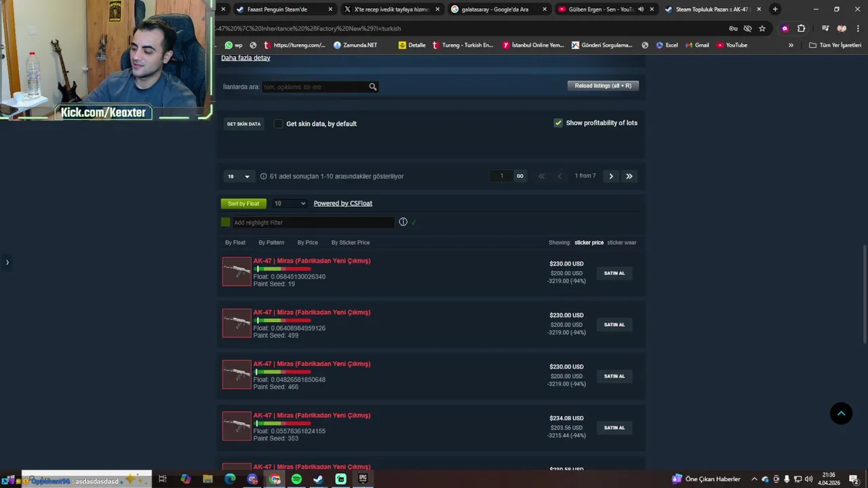Expand the left side panel arrow
The width and height of the screenshot is (868, 488).
pyautogui.click(x=7, y=262)
